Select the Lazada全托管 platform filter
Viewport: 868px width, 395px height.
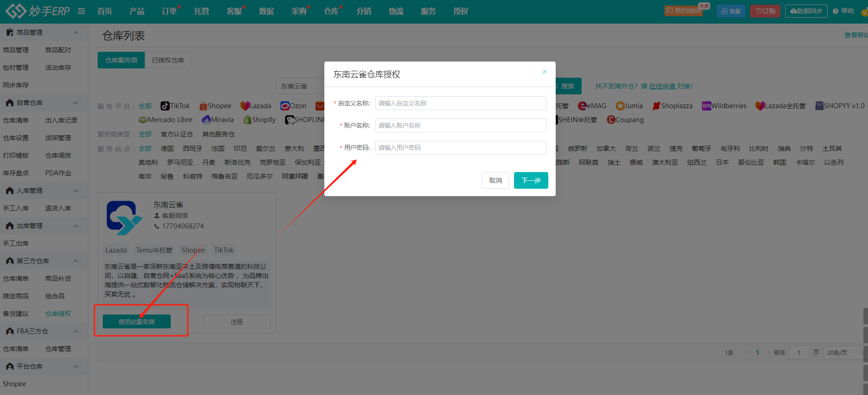(x=781, y=106)
